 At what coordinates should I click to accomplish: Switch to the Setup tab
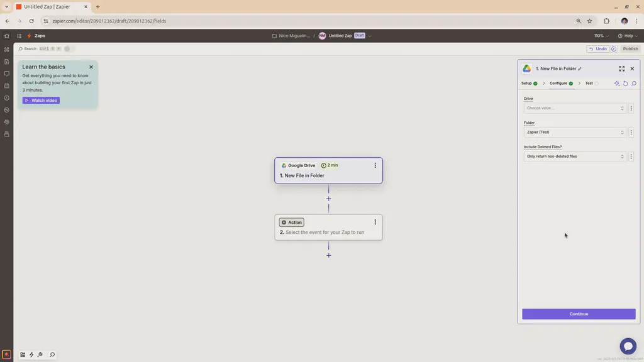click(x=528, y=83)
